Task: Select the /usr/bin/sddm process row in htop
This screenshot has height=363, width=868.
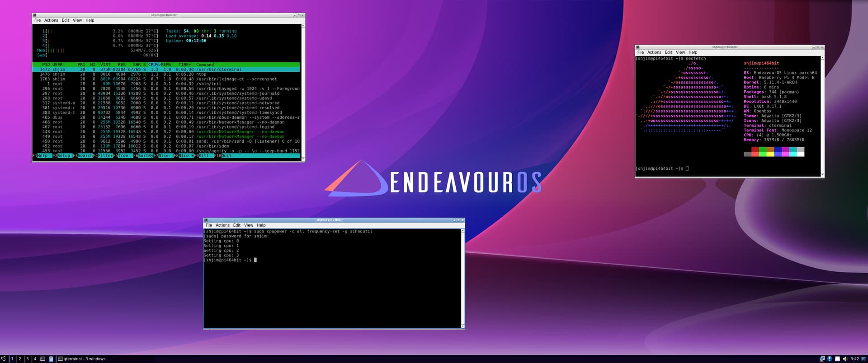Action: coord(166,146)
